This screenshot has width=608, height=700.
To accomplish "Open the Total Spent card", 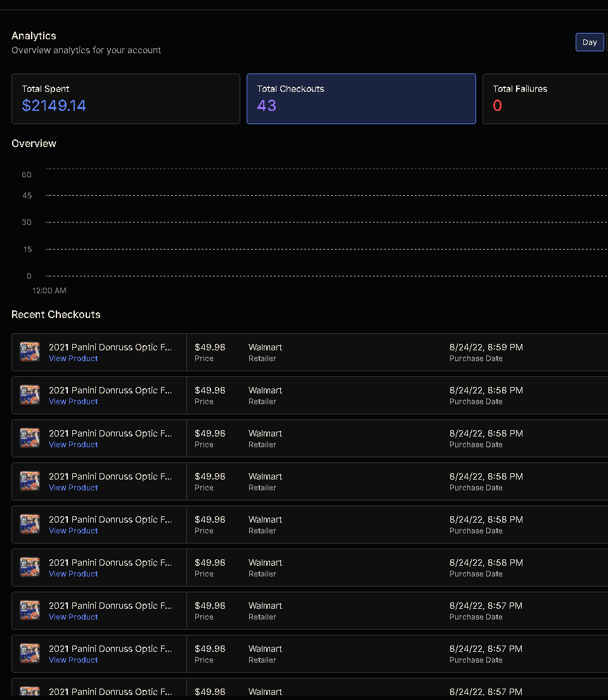I will [x=126, y=99].
